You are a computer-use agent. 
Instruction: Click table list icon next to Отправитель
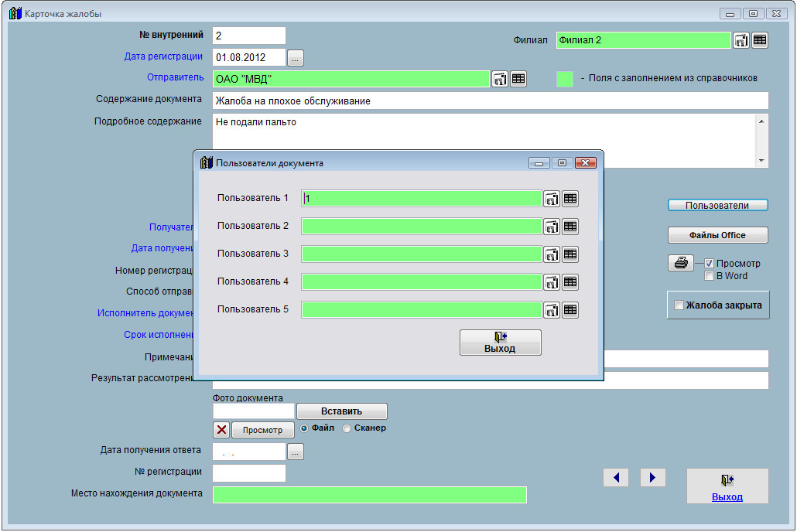[518, 78]
